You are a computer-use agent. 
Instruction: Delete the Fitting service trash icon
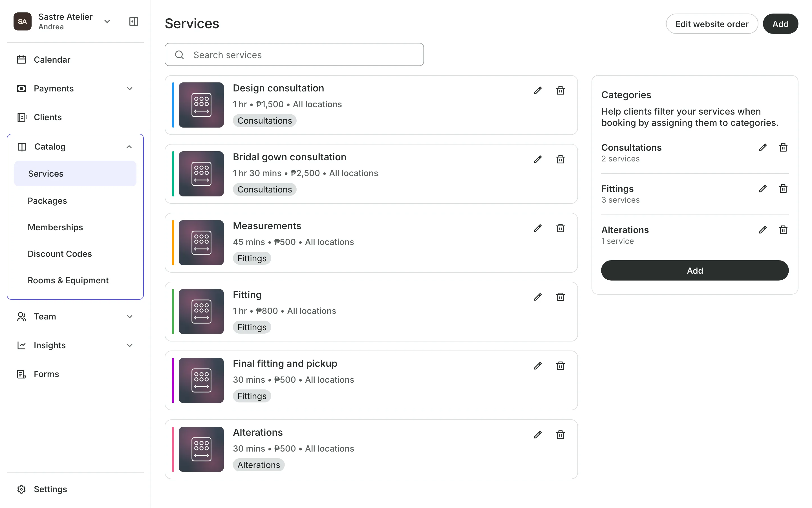tap(560, 297)
